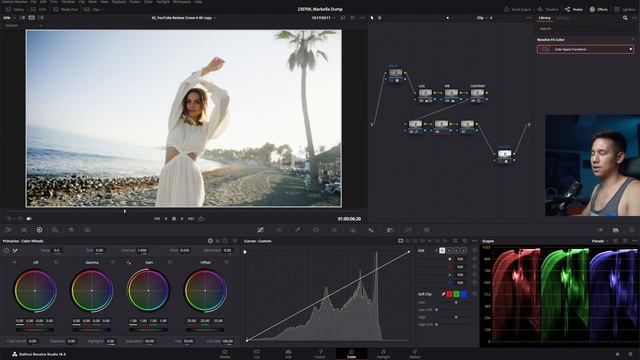Open the Magic Mask palette icon

[353, 230]
